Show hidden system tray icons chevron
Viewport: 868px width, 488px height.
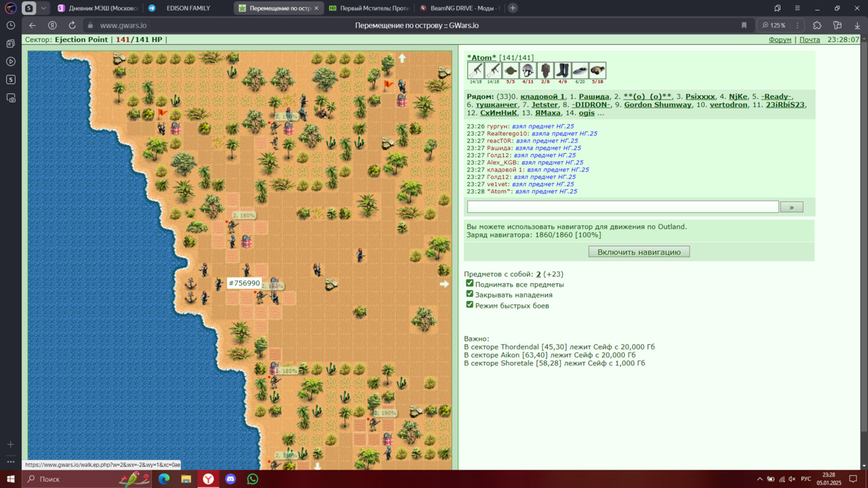point(759,479)
